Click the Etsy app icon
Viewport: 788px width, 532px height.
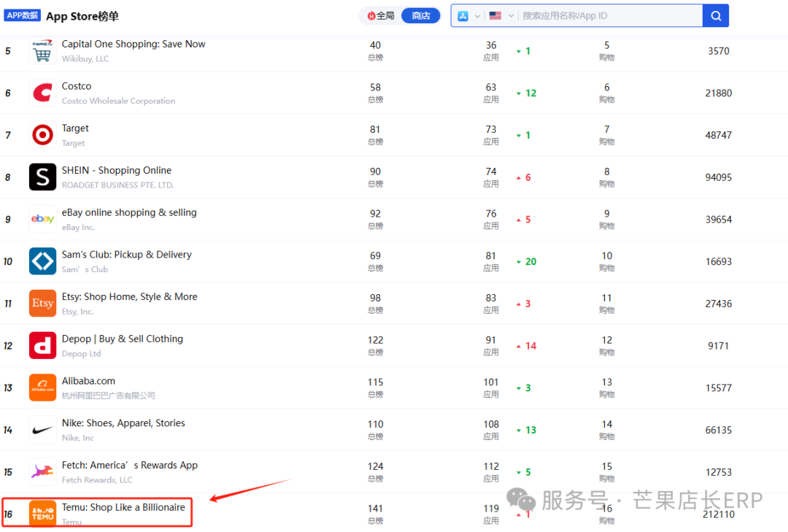[x=43, y=303]
